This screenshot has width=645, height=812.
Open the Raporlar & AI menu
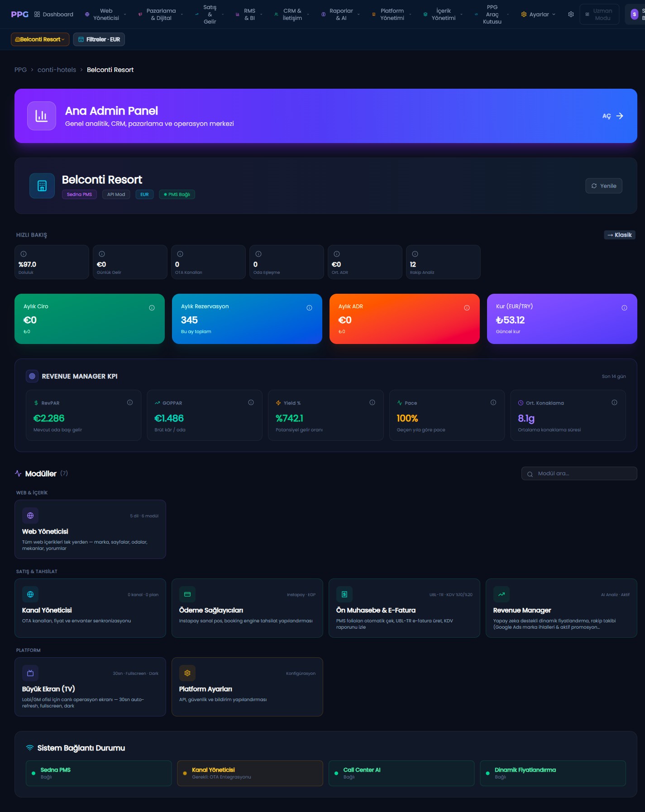coord(341,14)
